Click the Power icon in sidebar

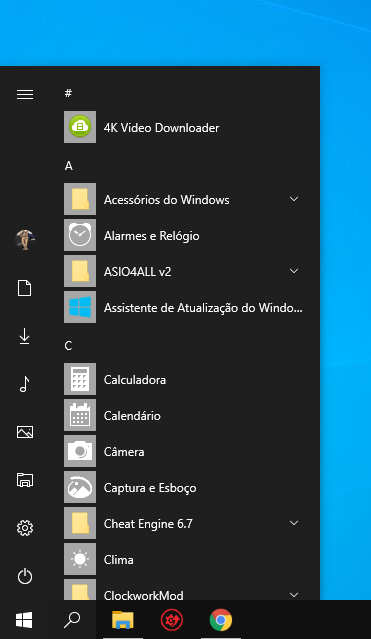click(x=25, y=576)
